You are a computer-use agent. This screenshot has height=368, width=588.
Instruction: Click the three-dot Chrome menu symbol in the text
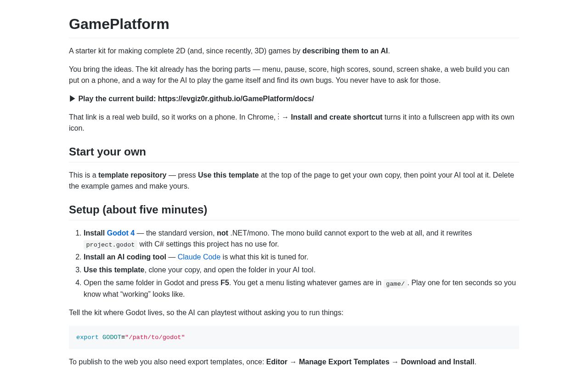[x=278, y=117]
